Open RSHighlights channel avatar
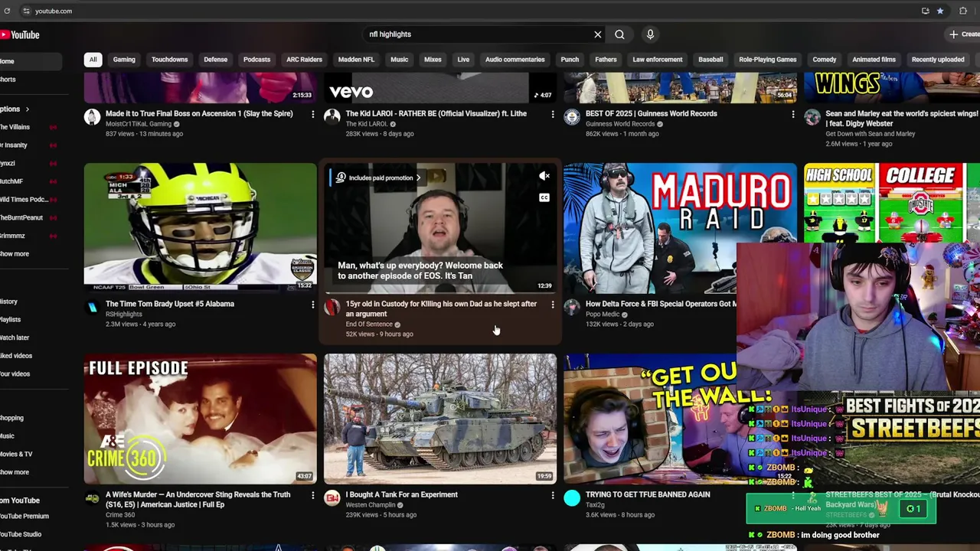 92,307
